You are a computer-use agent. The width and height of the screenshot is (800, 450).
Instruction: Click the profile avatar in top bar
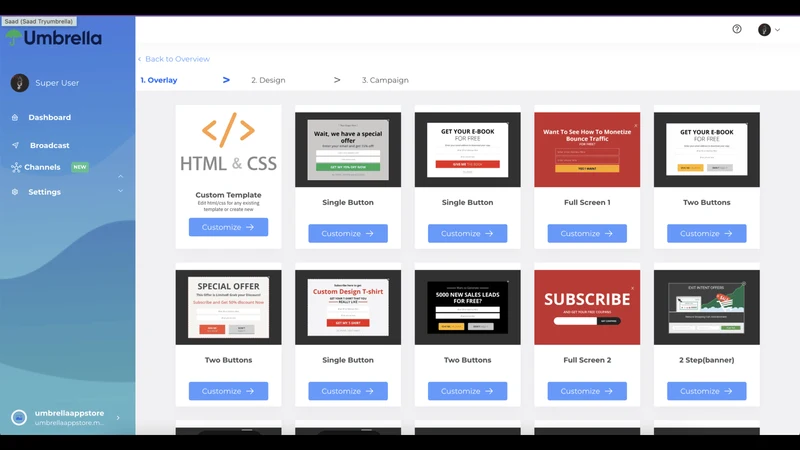[x=764, y=30]
